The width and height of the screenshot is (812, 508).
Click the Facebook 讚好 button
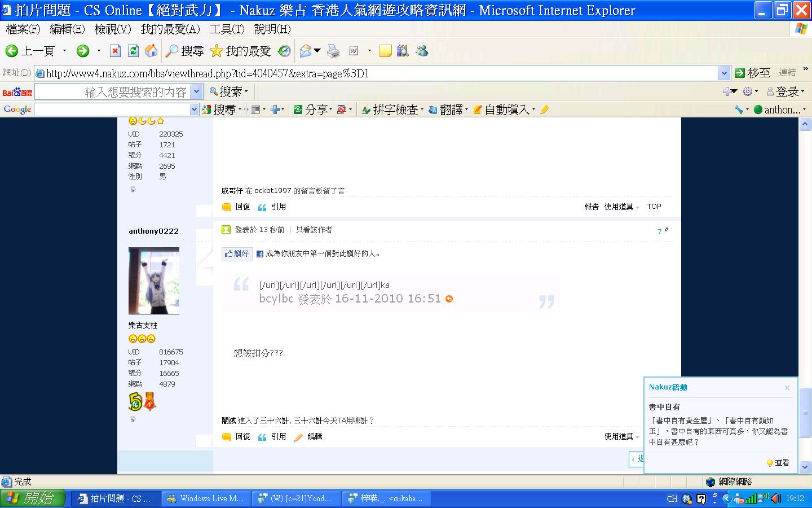(236, 254)
